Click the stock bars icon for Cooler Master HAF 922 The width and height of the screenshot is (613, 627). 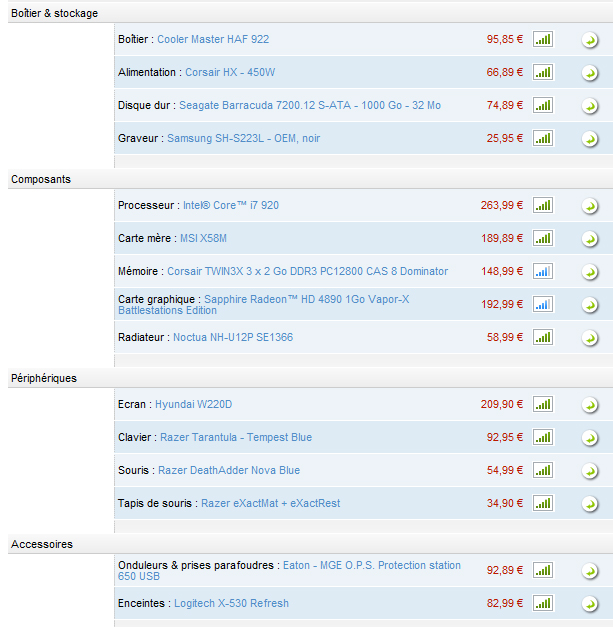543,39
